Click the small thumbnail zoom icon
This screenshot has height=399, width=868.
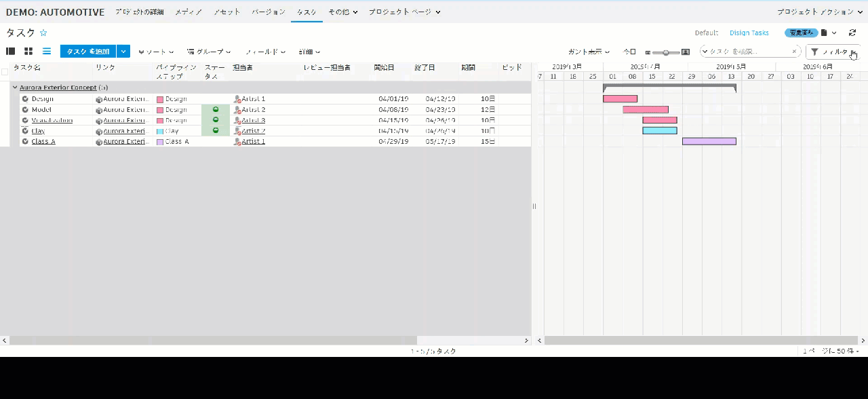[x=648, y=52]
